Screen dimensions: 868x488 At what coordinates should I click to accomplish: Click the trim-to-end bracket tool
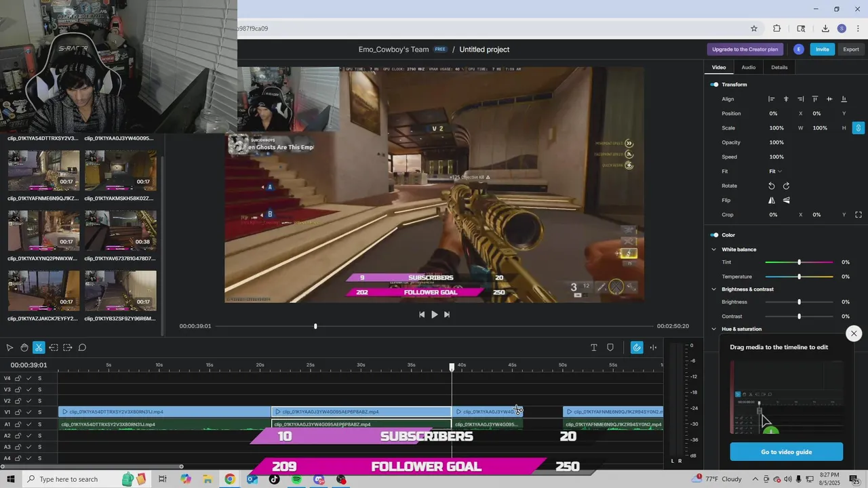point(68,348)
